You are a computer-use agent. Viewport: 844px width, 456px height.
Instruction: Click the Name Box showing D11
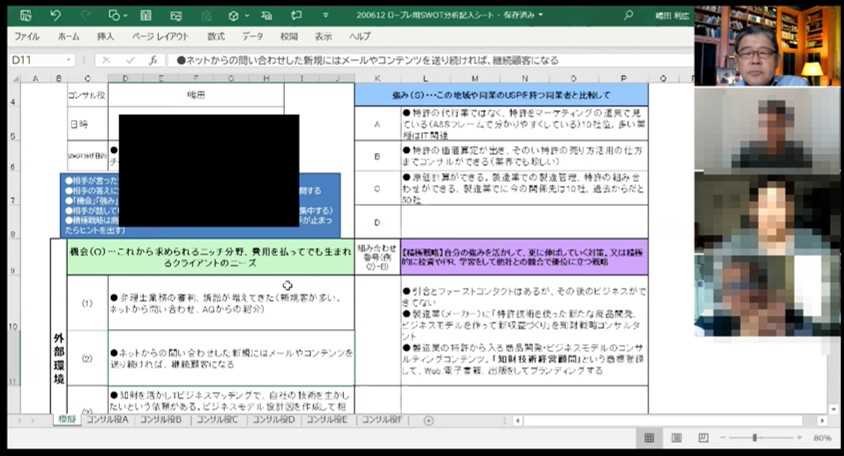point(36,60)
